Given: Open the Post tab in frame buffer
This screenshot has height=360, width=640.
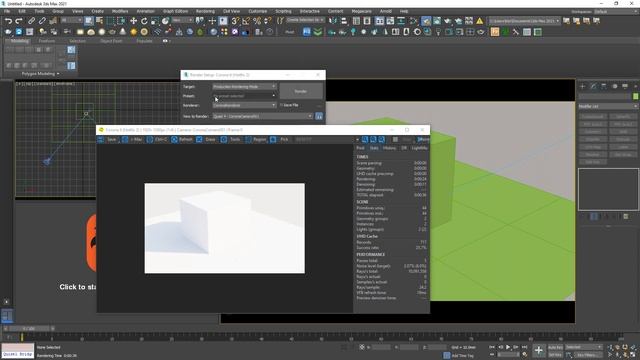Looking at the screenshot, I should (x=360, y=148).
